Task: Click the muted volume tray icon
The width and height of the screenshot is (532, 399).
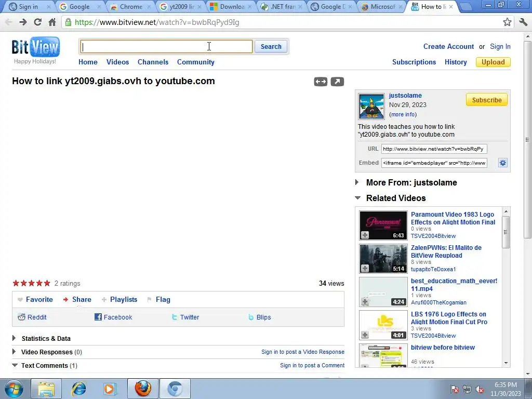Action: pyautogui.click(x=480, y=390)
